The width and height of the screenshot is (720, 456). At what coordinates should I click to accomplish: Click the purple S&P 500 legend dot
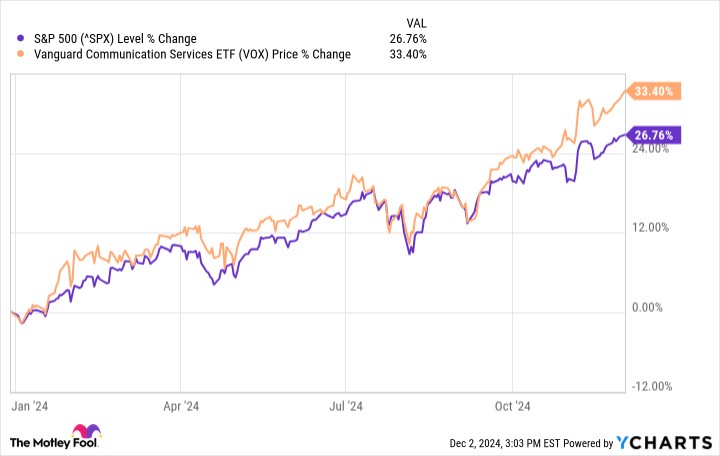coord(20,38)
